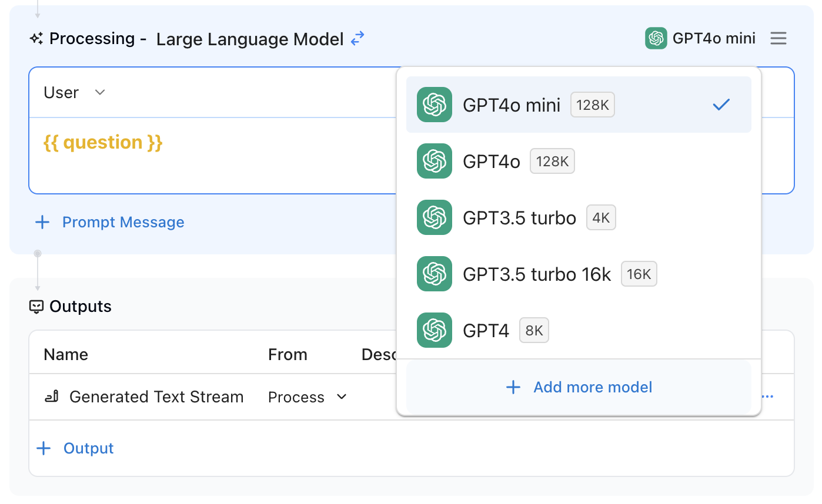Click the Outputs section icon
The height and width of the screenshot is (504, 822).
pos(36,307)
